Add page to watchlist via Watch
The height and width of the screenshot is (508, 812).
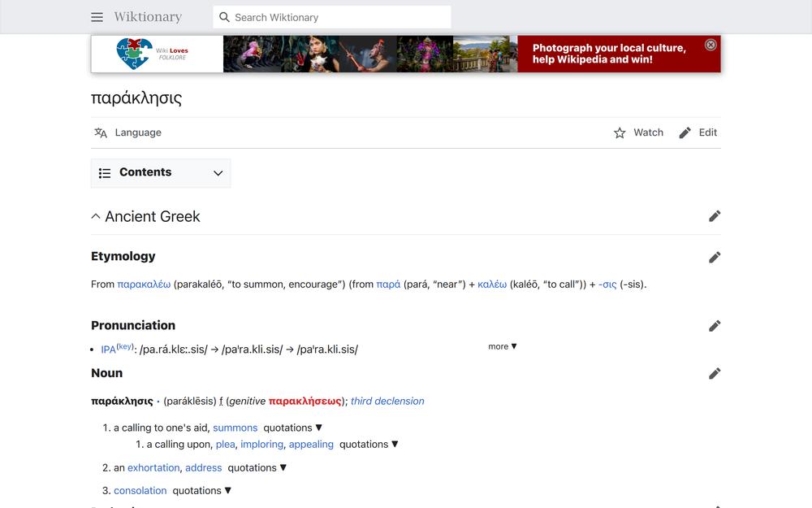(638, 132)
